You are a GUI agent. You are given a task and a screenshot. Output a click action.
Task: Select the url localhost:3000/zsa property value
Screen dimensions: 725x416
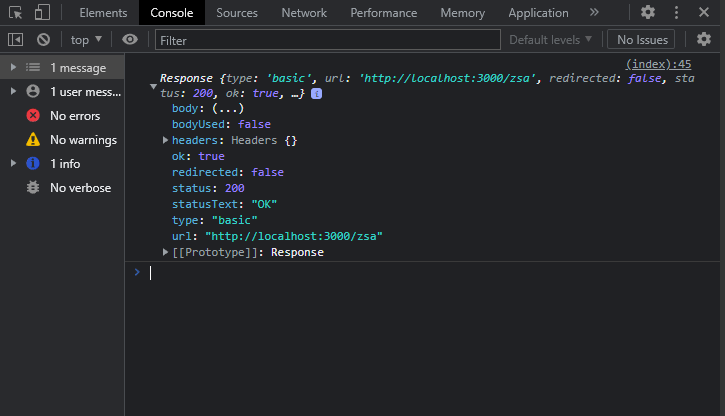pyautogui.click(x=294, y=236)
